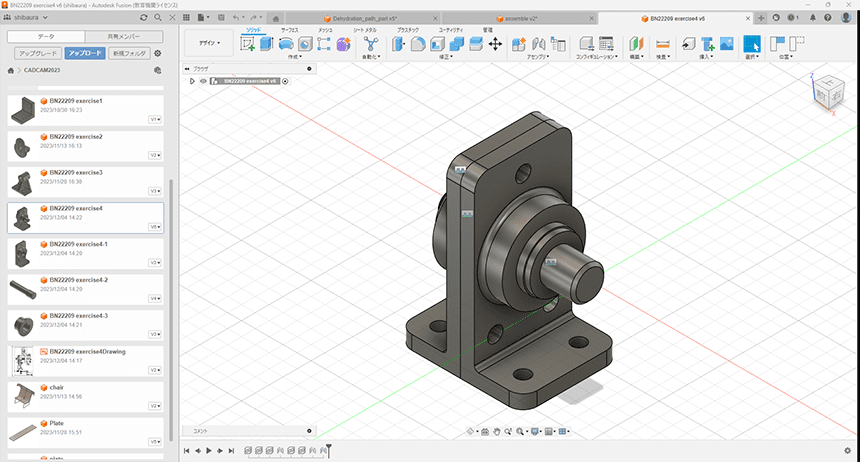860x462 pixels.
Task: Refresh the data panel
Action: [x=144, y=18]
